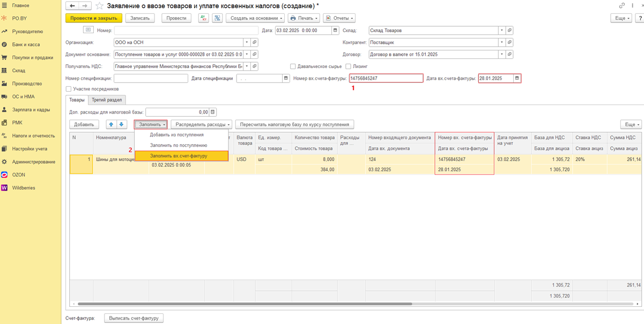644x324 pixels.
Task: Open the Создать на основании dropdown
Action: [255, 18]
